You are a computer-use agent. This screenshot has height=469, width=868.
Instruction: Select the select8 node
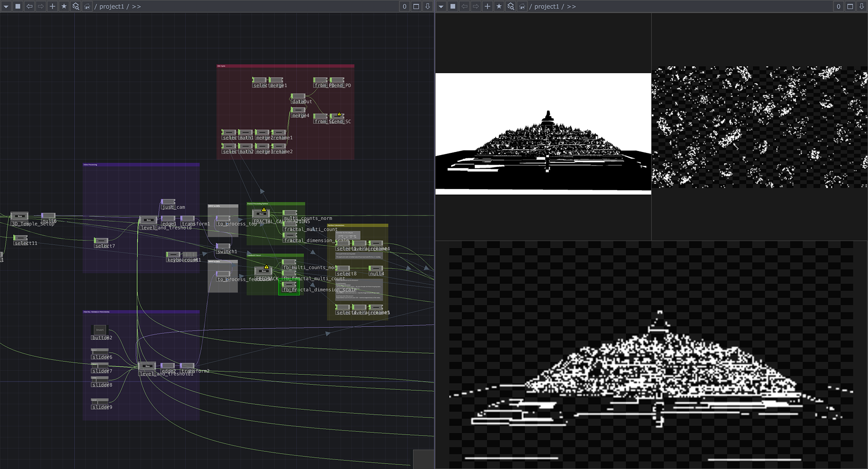(x=343, y=268)
